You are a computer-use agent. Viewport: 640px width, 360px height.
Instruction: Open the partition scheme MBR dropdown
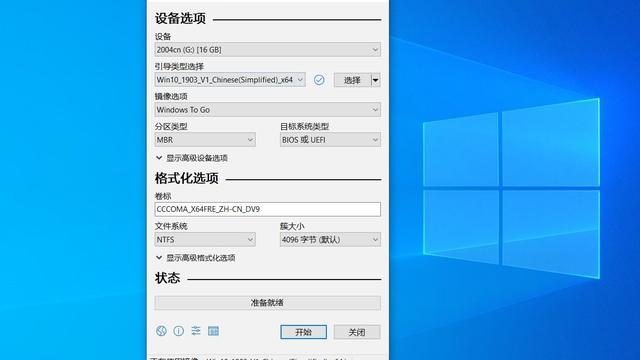pos(205,140)
